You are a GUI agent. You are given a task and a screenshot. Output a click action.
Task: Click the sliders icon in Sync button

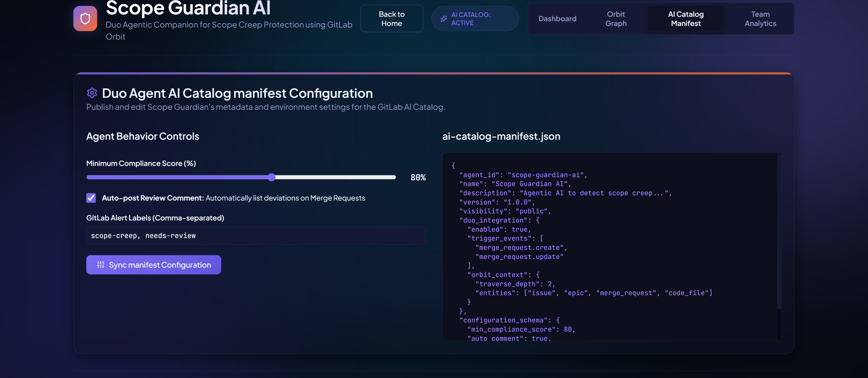pyautogui.click(x=100, y=265)
